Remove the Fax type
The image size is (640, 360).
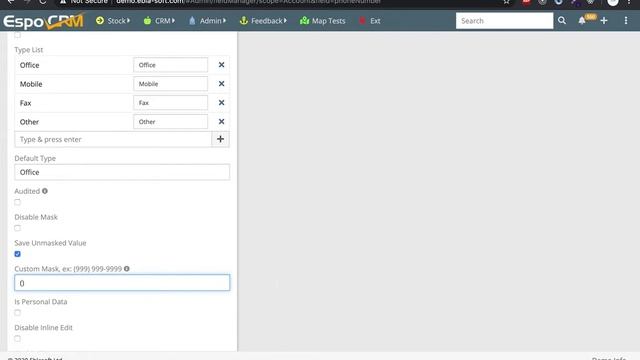(221, 103)
